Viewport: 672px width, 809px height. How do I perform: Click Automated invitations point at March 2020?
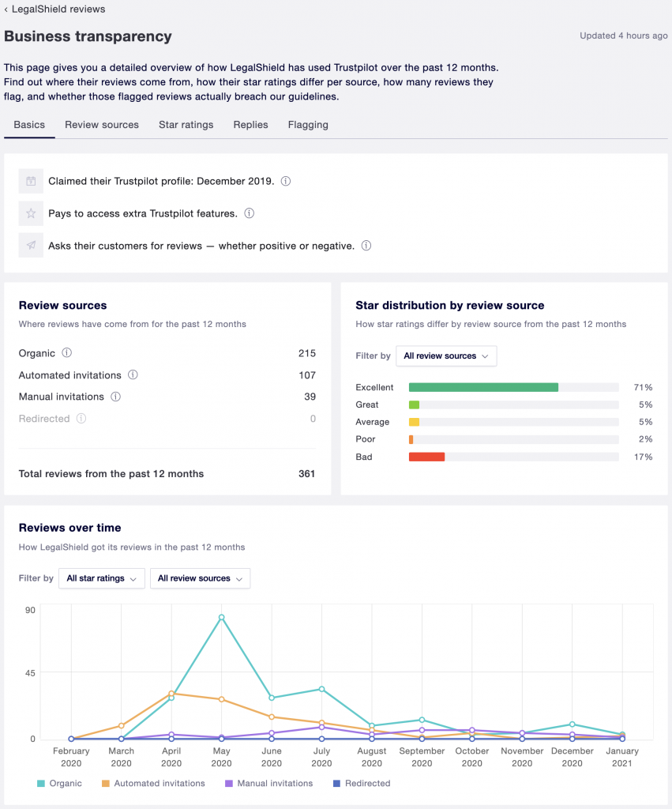(121, 725)
